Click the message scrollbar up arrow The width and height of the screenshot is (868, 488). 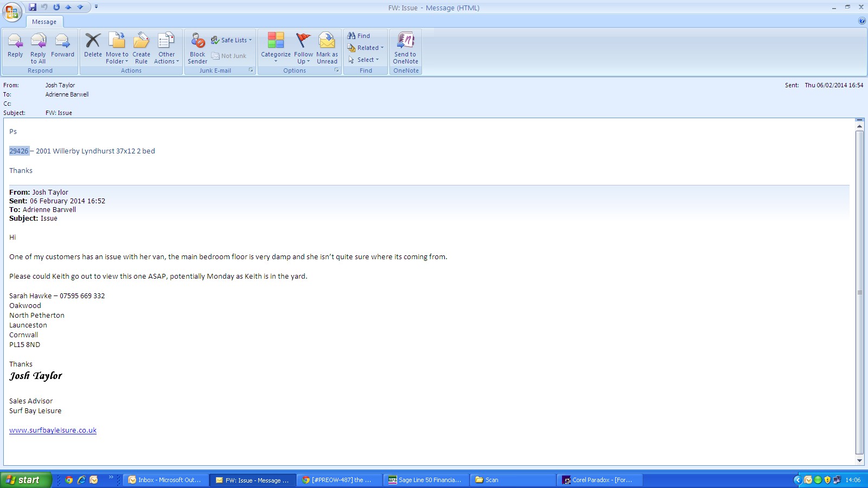click(x=859, y=126)
